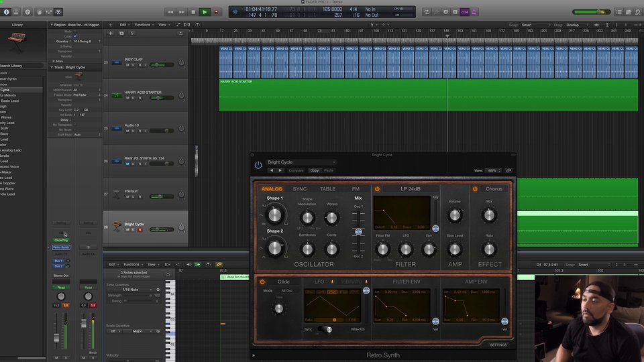This screenshot has width=644, height=362.
Task: Unmute the RAW_FS_SYNTH_65_124 track
Action: coord(127,164)
